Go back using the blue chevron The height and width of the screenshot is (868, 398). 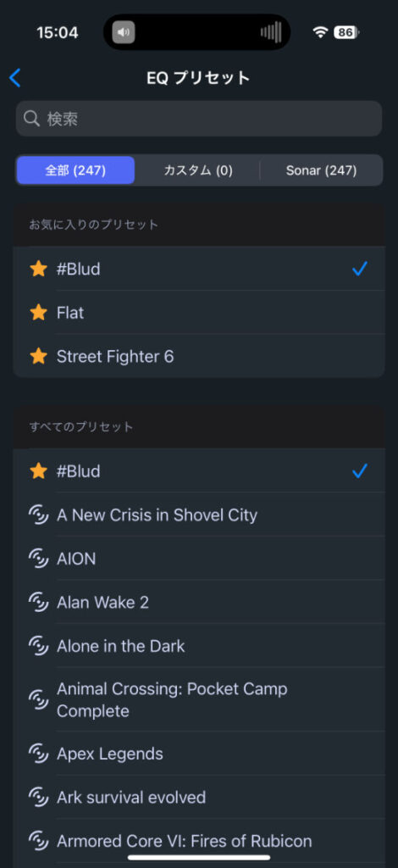[15, 78]
